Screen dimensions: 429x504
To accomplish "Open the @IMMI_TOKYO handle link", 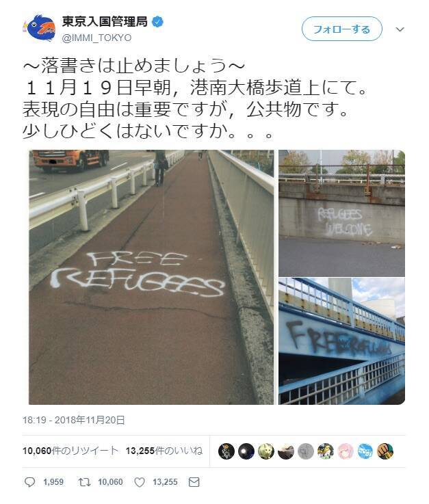I will point(96,38).
